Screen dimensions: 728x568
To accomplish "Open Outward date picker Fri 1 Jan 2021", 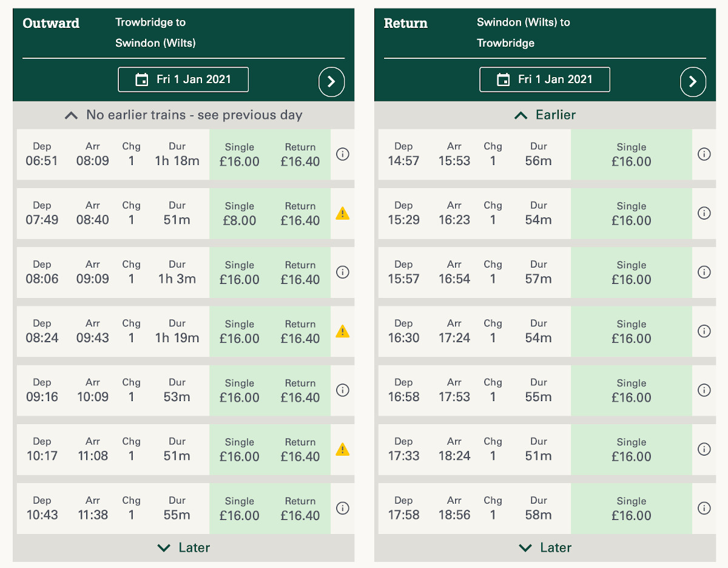I will click(183, 79).
